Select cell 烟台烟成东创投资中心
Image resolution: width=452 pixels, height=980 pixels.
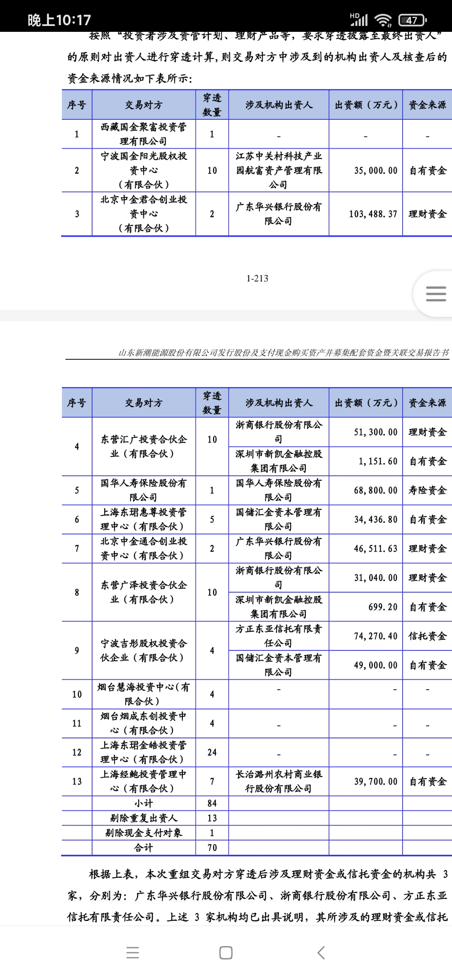click(144, 723)
